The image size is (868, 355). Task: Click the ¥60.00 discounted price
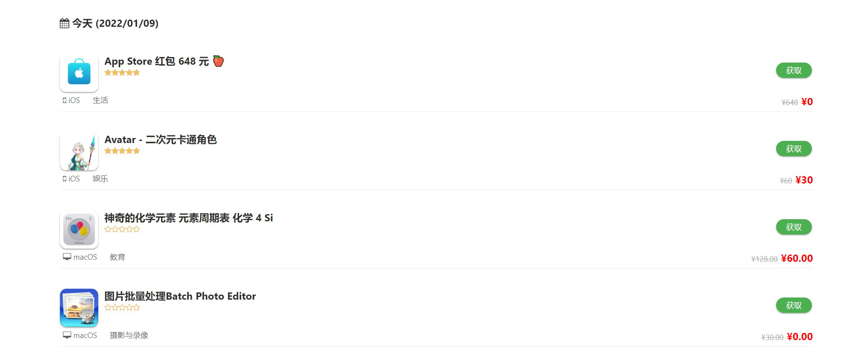click(x=797, y=258)
